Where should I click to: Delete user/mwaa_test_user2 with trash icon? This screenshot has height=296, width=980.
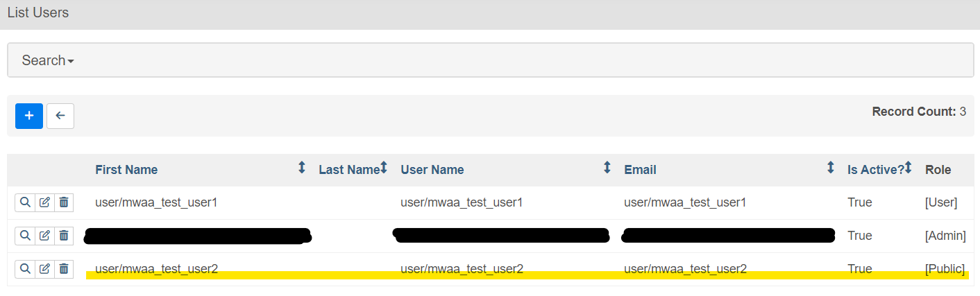tap(64, 269)
